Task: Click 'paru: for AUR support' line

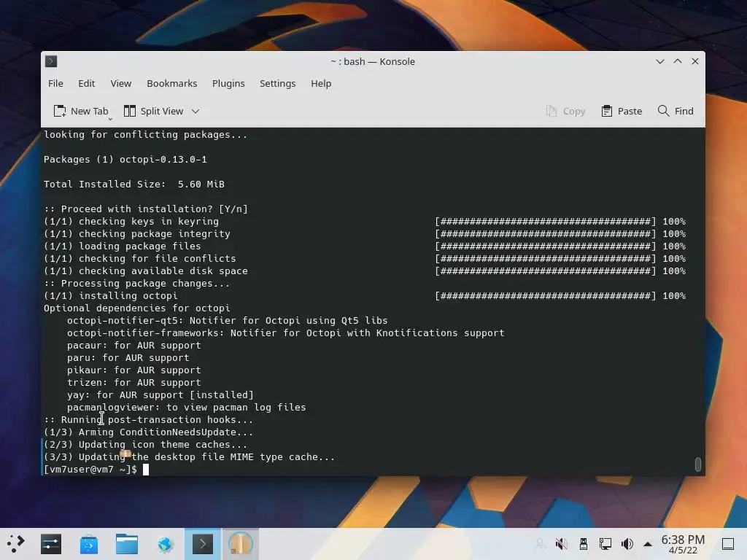Action: pos(128,357)
